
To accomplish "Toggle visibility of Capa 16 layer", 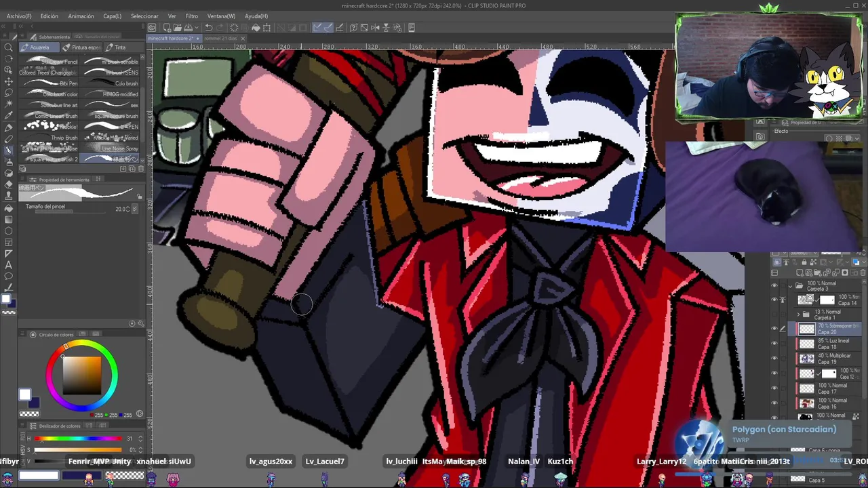I will [774, 403].
